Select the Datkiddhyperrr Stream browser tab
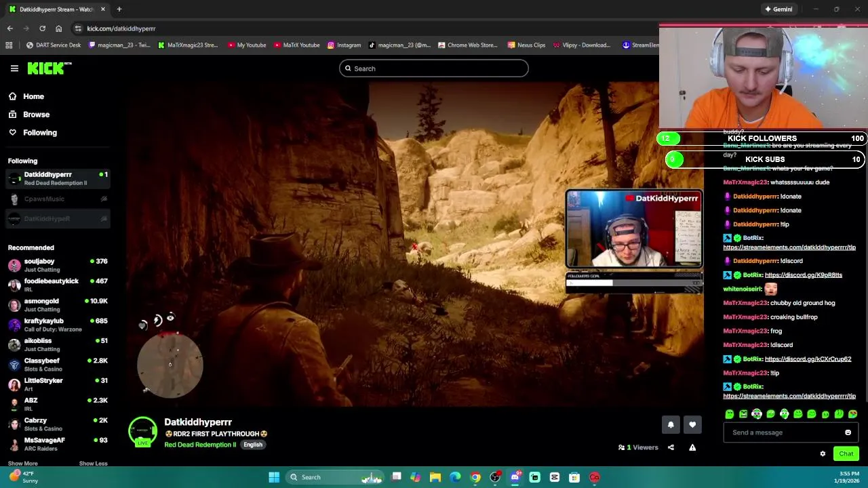Image resolution: width=868 pixels, height=488 pixels. pyautogui.click(x=56, y=9)
